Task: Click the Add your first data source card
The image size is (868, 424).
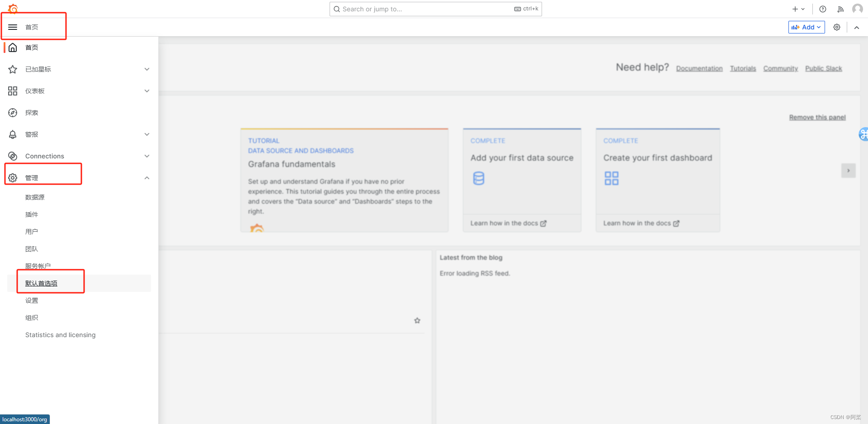Action: coord(522,180)
